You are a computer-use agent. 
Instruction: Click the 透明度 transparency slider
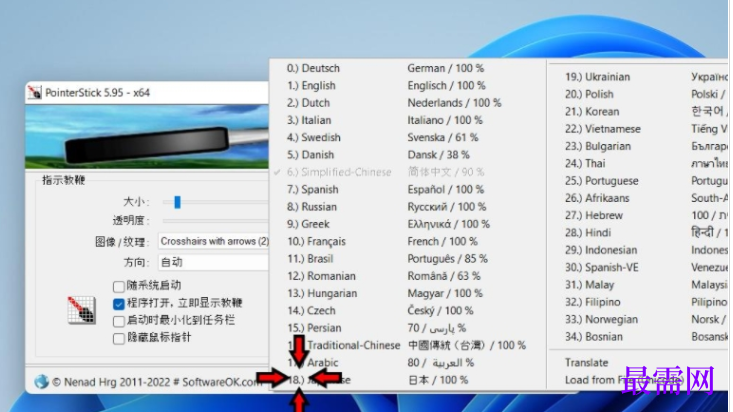(x=216, y=220)
